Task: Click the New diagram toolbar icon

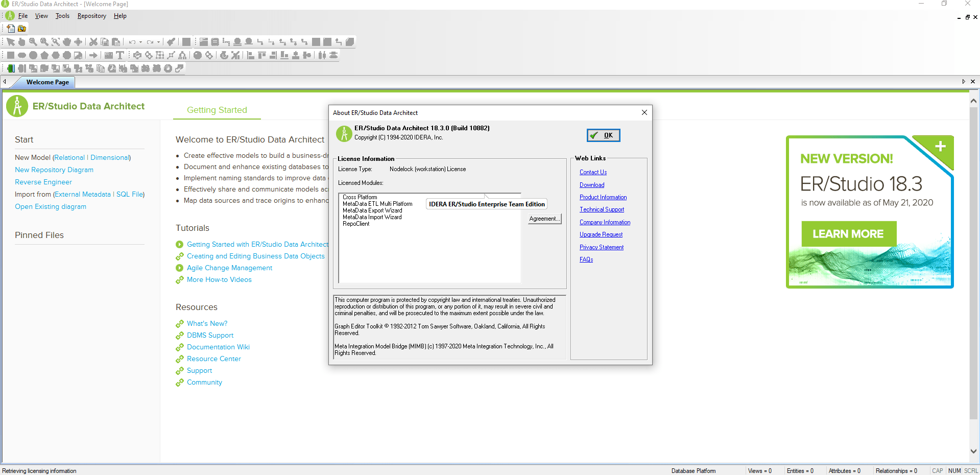Action: click(11, 29)
